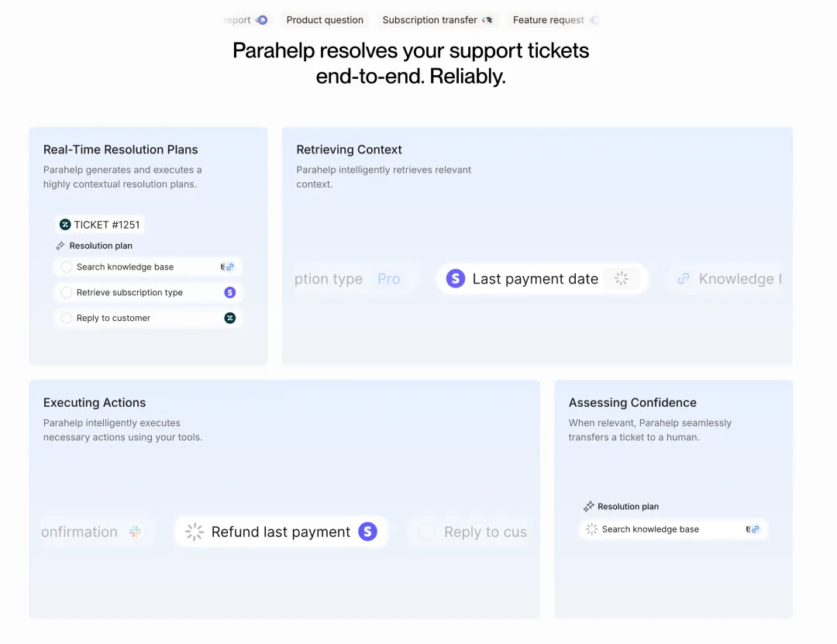Click the Zendesk icon on the Reply to customer row
Viewport: 837px width, 644px height.
[229, 318]
